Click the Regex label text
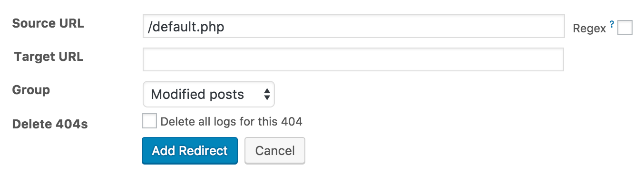644x175 pixels. click(x=589, y=29)
